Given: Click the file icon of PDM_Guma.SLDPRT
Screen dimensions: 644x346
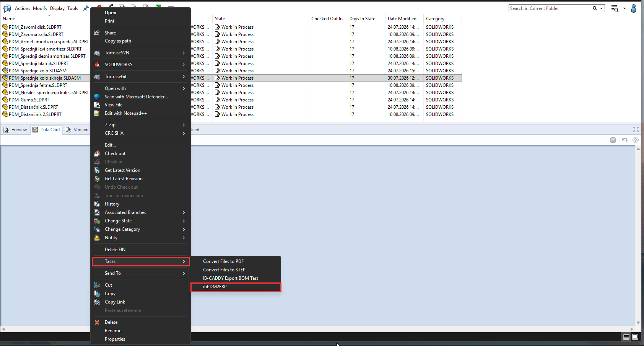Looking at the screenshot, I should point(5,100).
